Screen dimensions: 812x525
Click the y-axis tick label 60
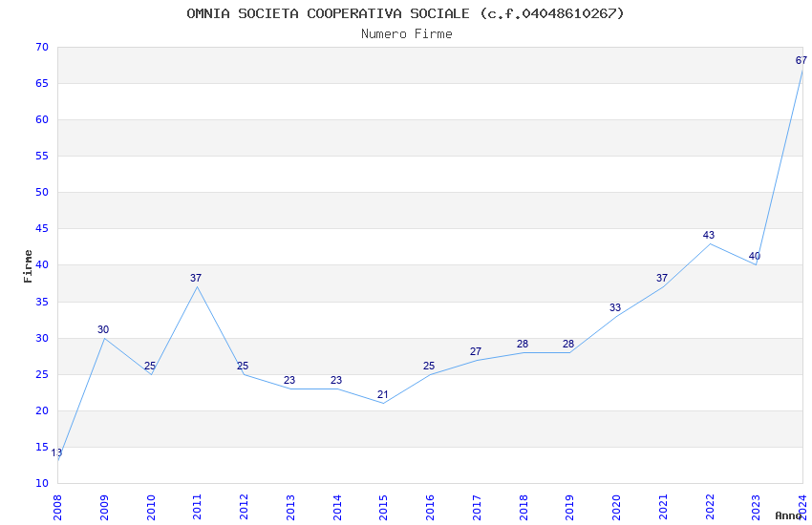pyautogui.click(x=42, y=119)
